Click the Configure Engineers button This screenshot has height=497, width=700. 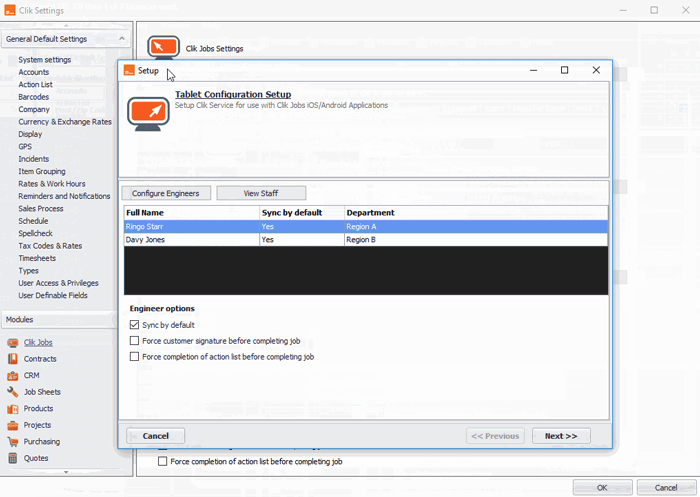(166, 193)
